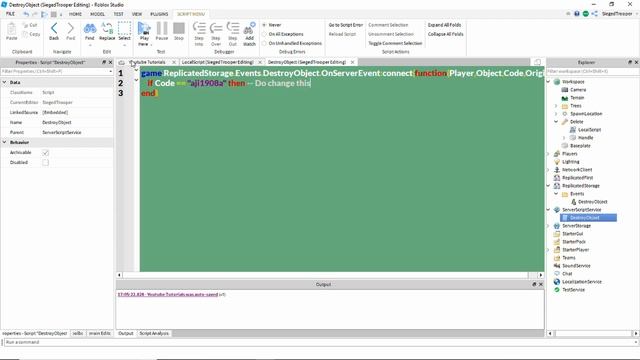Click Step Over debugger icon
Screen dimensions: 640x360
click(216, 28)
